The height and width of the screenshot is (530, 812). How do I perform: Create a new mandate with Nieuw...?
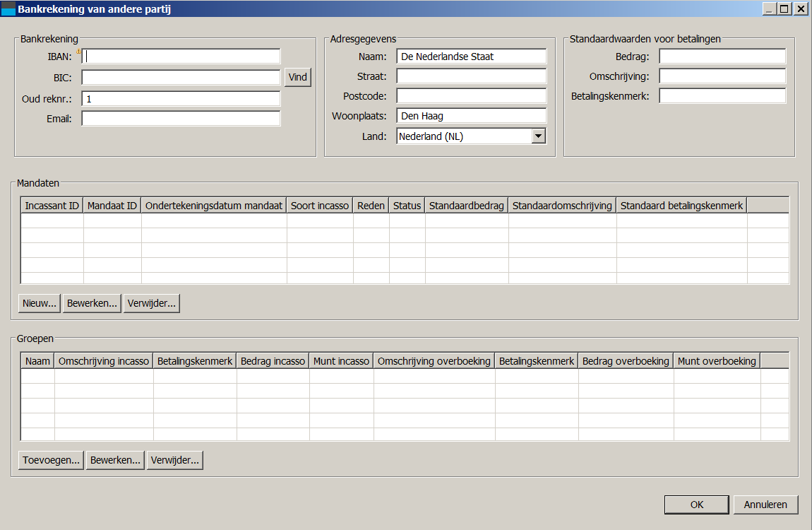point(40,303)
